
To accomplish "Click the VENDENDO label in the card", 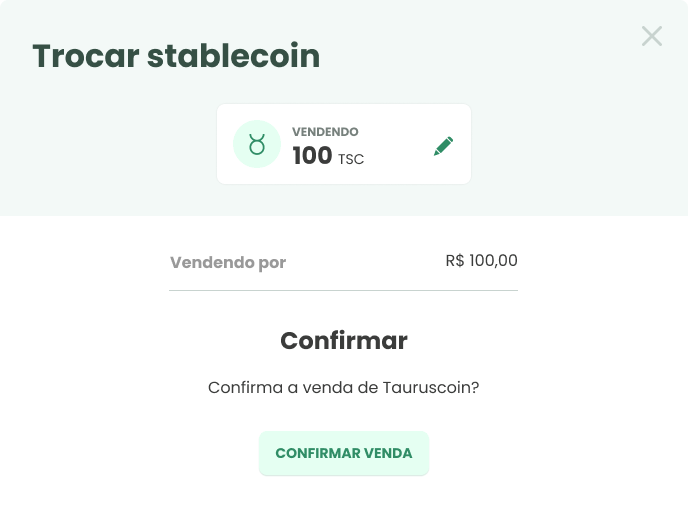I will point(325,132).
